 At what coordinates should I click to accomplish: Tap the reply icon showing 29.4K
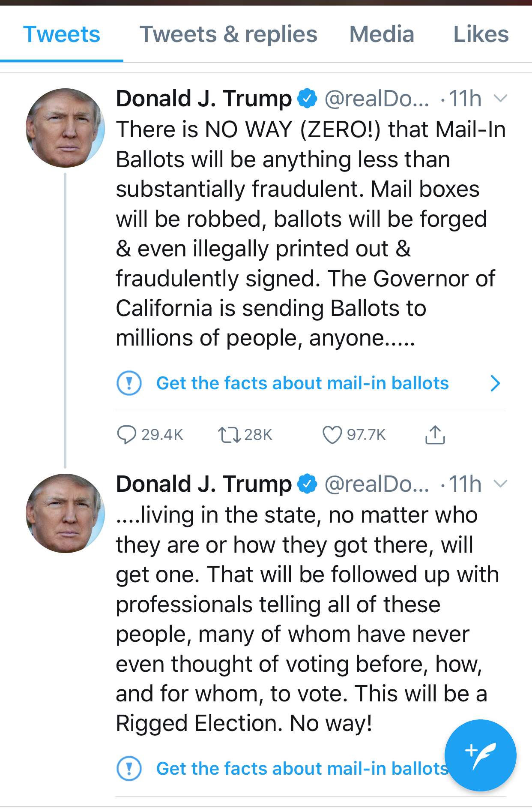click(x=127, y=435)
